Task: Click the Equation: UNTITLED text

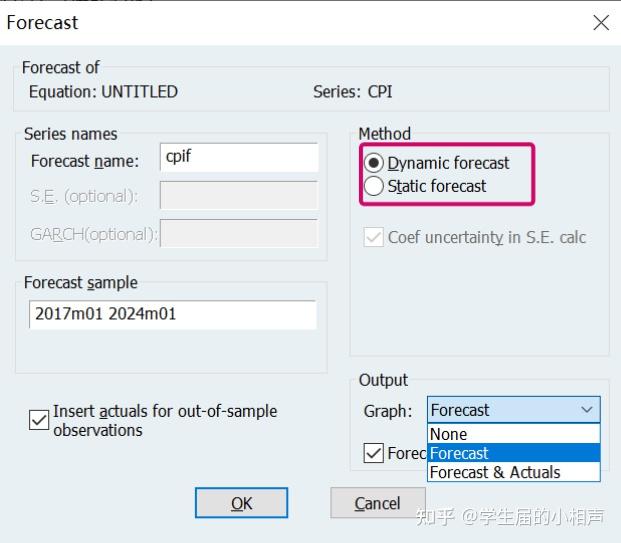Action: pos(103,92)
